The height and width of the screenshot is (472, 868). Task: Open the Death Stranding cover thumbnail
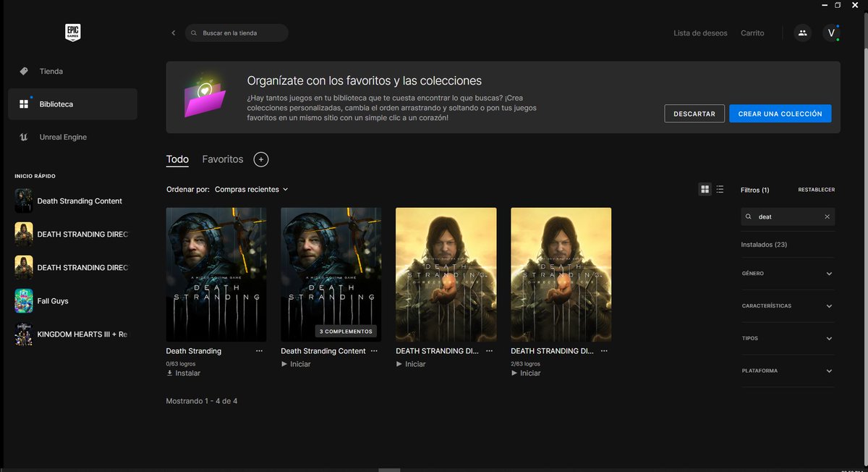pos(216,274)
